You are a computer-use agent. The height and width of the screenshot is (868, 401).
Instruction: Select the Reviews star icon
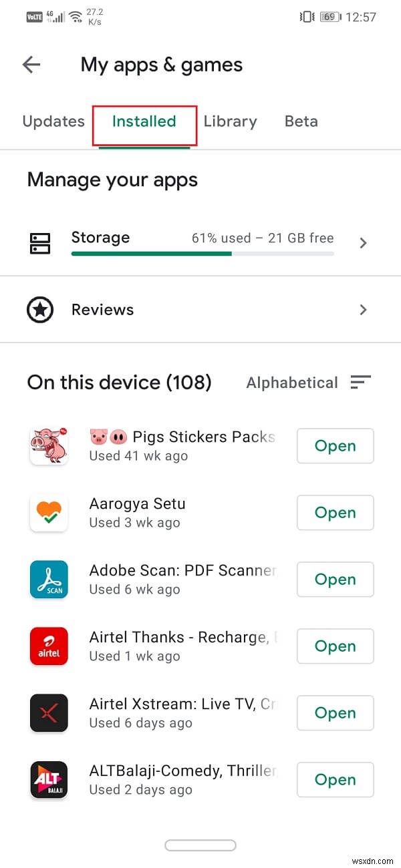click(x=40, y=309)
